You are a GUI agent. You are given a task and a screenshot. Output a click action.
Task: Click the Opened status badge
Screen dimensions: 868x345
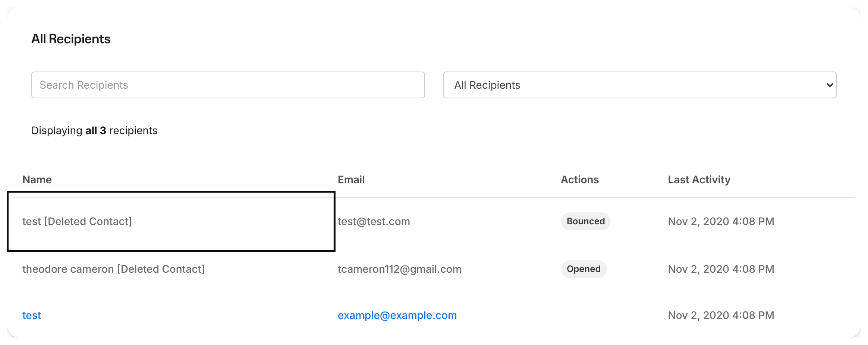[x=584, y=269]
